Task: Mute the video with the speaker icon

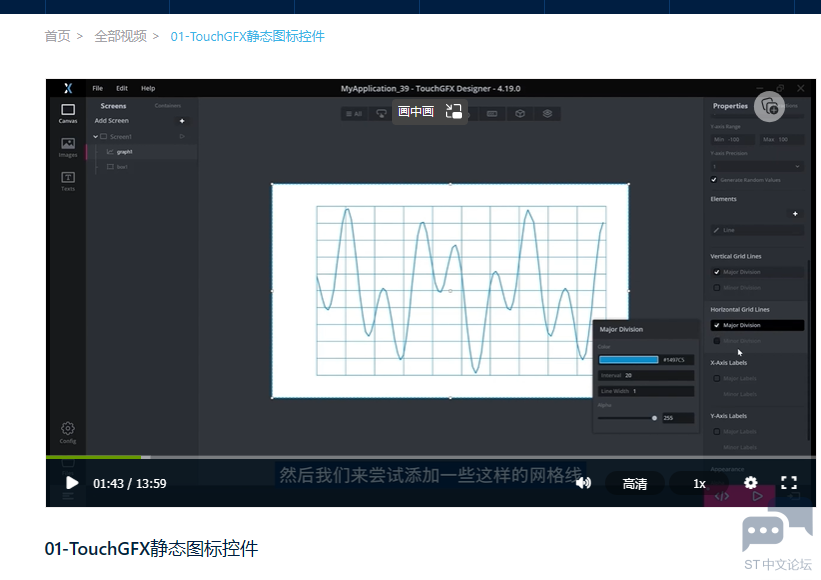Action: coord(583,483)
